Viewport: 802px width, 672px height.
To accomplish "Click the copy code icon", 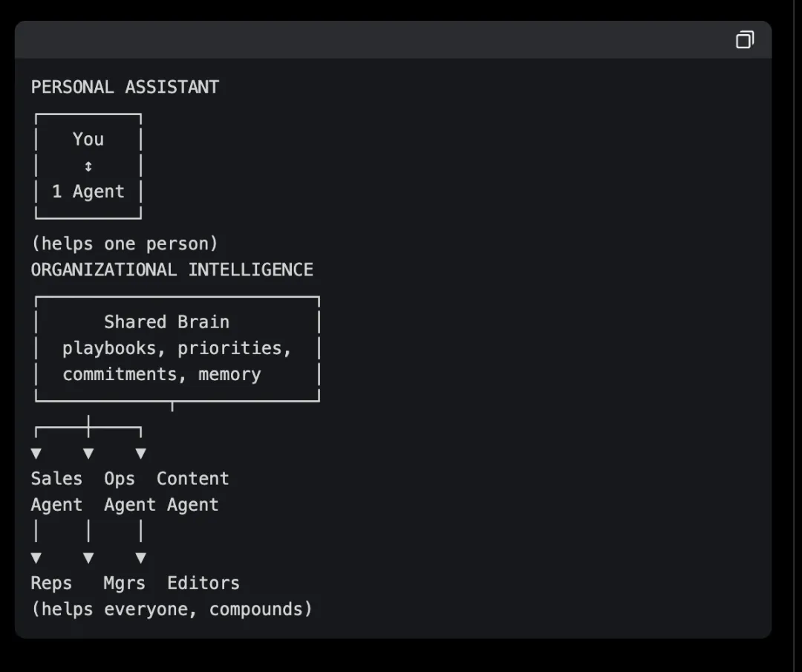I will (x=744, y=40).
